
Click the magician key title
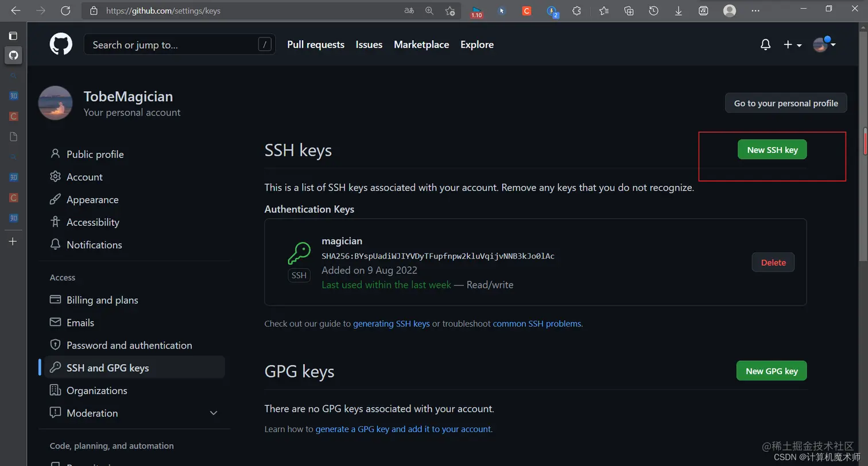[x=342, y=241]
